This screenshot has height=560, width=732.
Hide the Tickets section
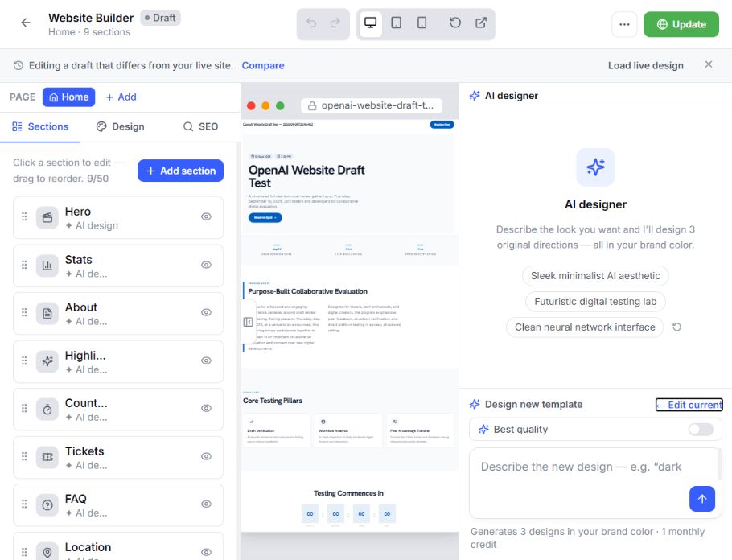tap(207, 456)
